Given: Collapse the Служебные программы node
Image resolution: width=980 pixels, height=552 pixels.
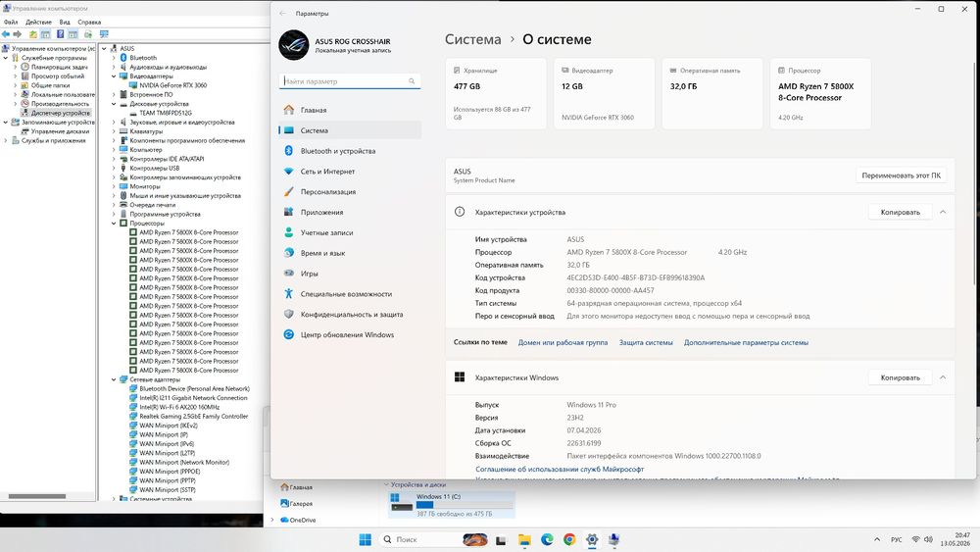Looking at the screenshot, I should (x=6, y=58).
